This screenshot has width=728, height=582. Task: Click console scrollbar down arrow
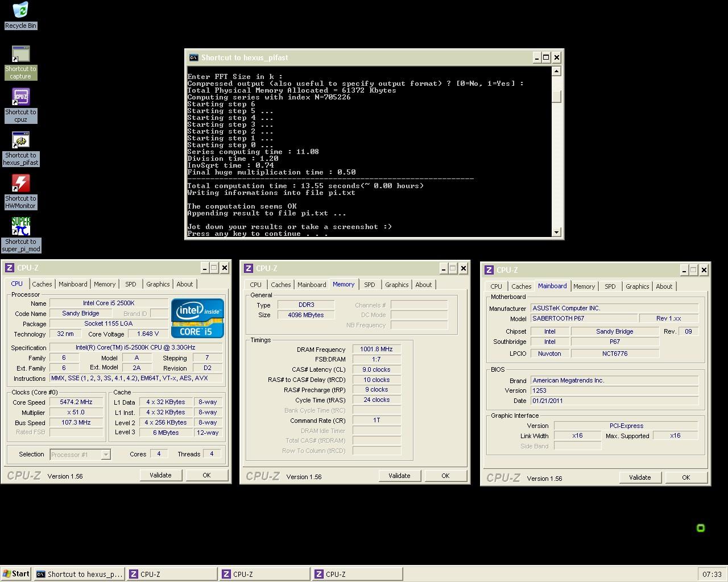(557, 232)
